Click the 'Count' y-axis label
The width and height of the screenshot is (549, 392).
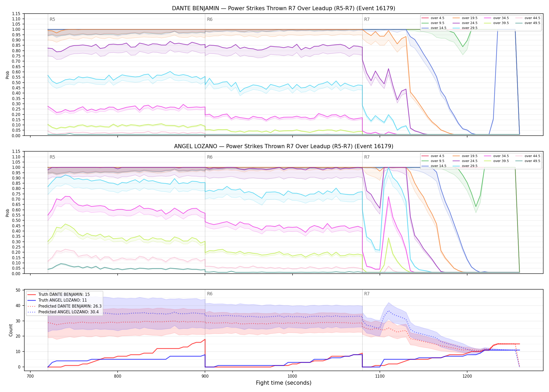click(11, 330)
